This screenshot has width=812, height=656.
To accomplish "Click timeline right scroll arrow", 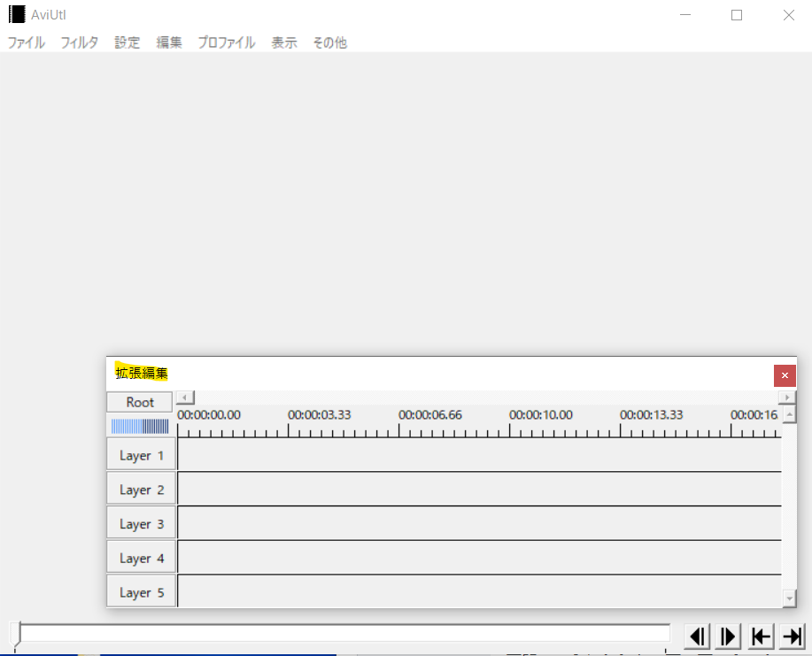I will tap(787, 397).
